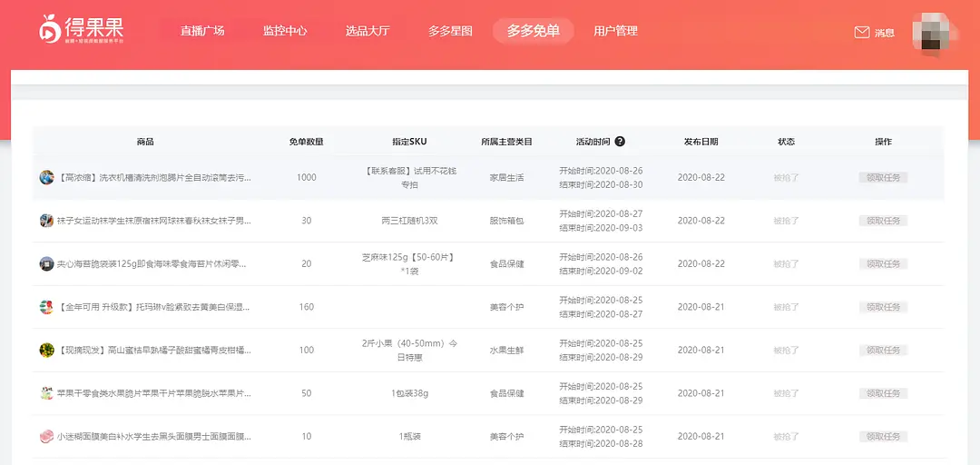Click the 小迷糊面膜 product thumbnail
This screenshot has height=465, width=980.
coord(47,437)
